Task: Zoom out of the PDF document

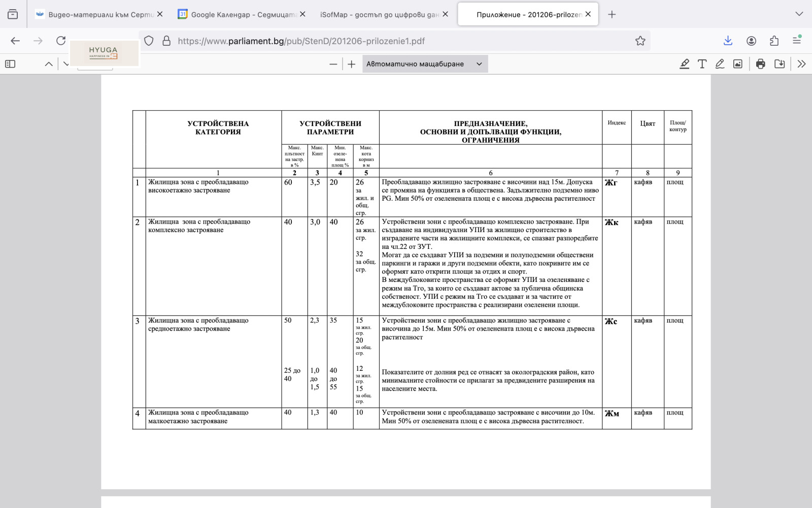Action: 333,64
